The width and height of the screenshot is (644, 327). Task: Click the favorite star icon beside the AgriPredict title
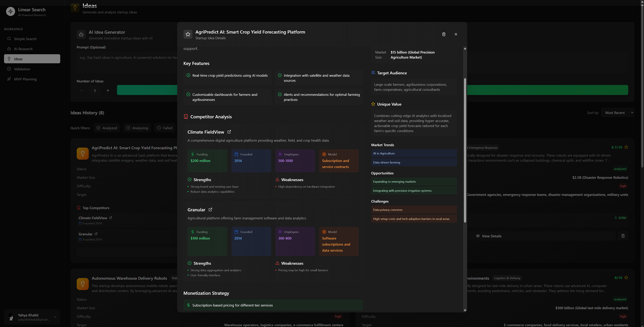(x=188, y=34)
